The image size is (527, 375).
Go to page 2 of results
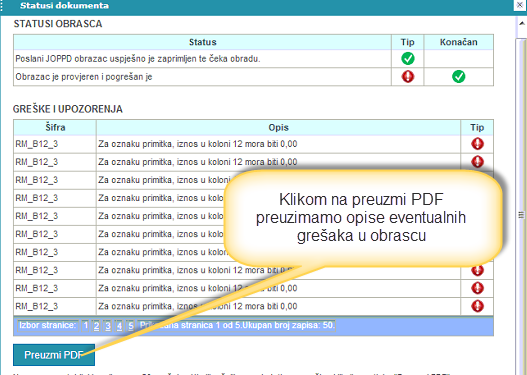click(x=96, y=326)
